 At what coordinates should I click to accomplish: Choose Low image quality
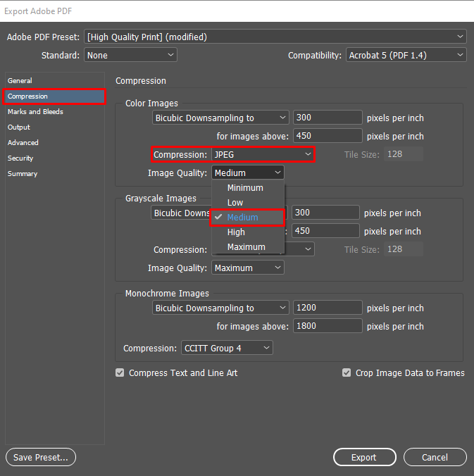(248, 203)
